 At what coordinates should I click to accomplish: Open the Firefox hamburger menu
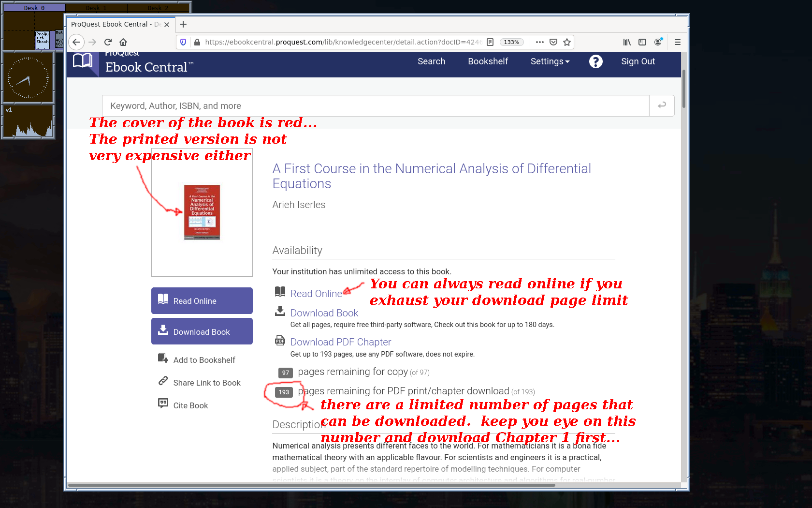678,42
